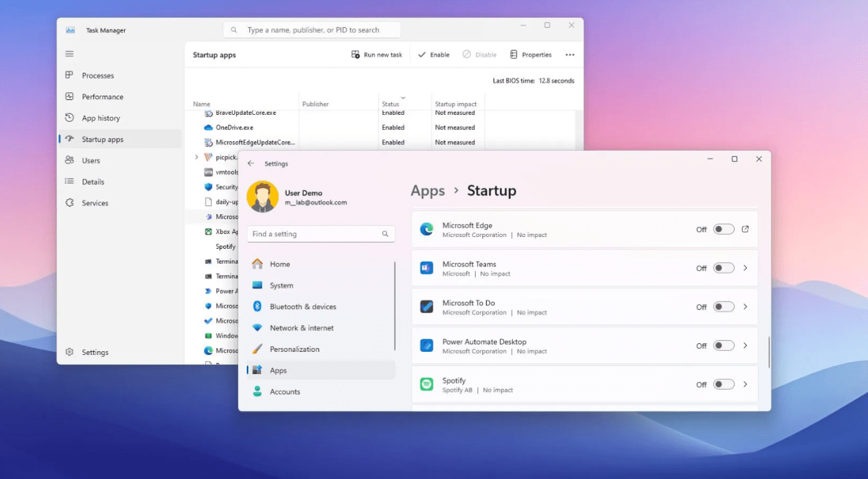Expand Microsoft To Do details chevron
Screen dimensions: 868x479
(745, 307)
